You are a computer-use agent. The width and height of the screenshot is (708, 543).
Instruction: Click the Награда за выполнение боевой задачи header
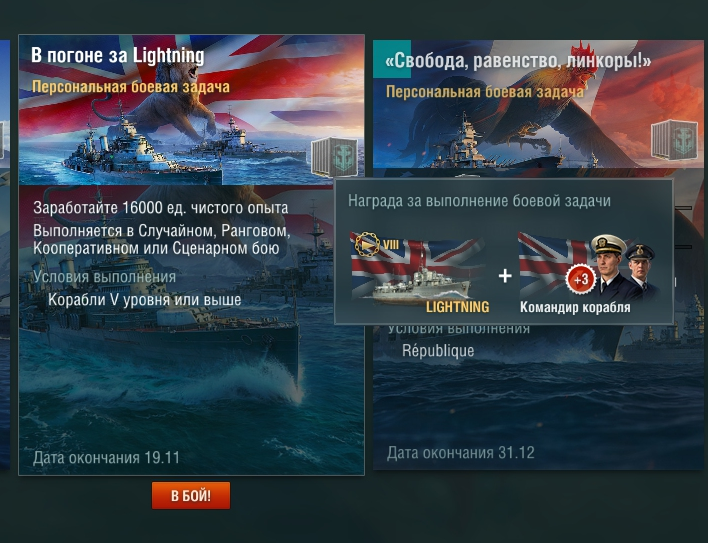tap(479, 201)
